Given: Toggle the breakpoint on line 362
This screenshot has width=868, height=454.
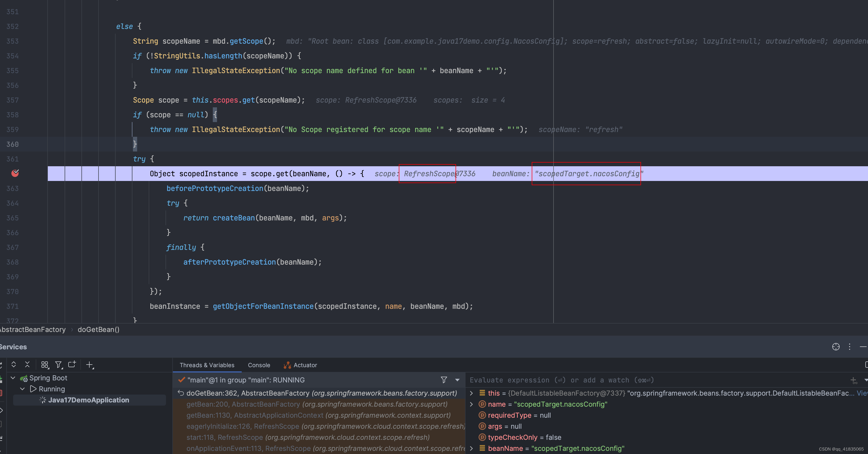Looking at the screenshot, I should coord(15,173).
